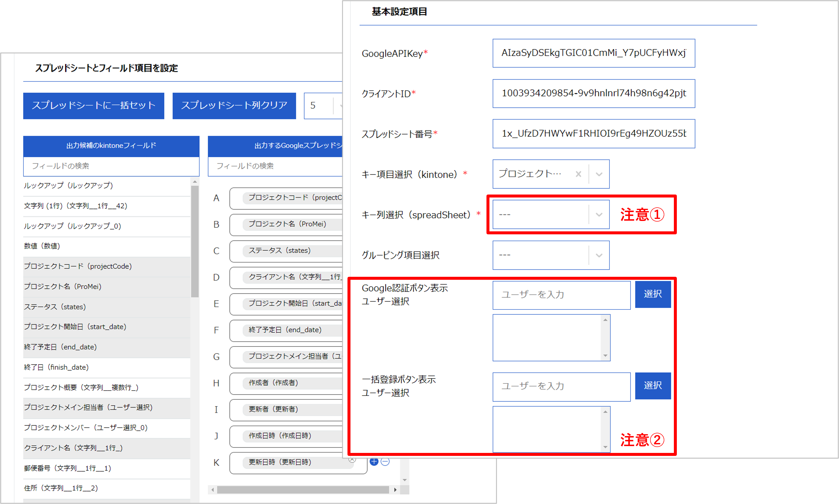Add a row after column K
The width and height of the screenshot is (839, 504).
click(x=374, y=462)
